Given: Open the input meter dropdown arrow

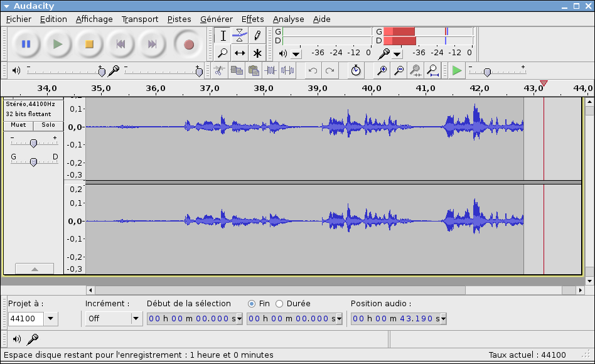Looking at the screenshot, I should click(x=397, y=54).
